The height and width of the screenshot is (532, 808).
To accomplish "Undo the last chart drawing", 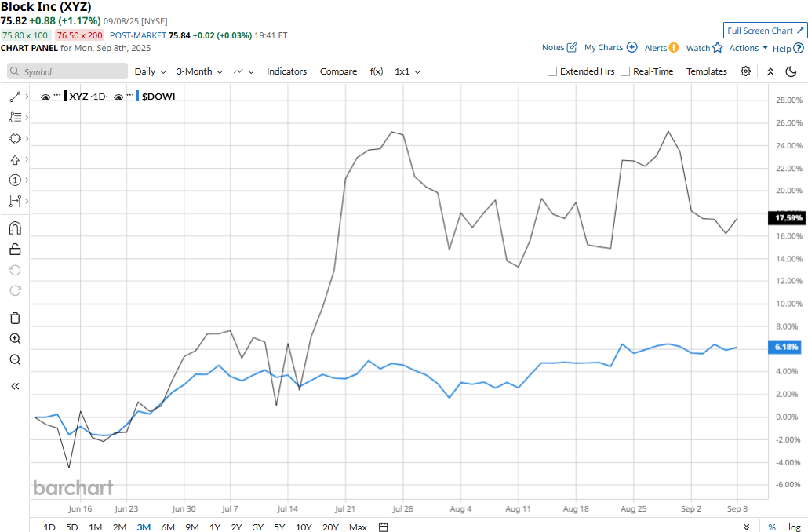I will pyautogui.click(x=15, y=270).
